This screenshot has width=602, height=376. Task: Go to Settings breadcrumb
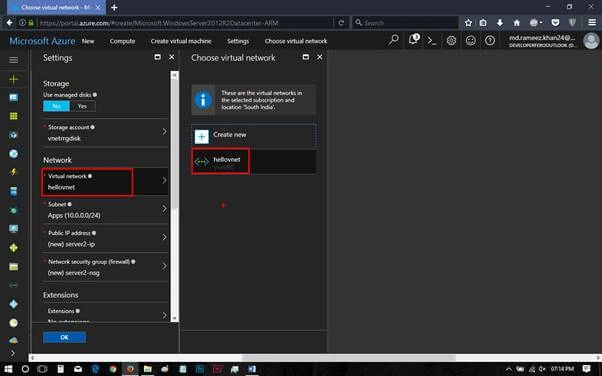pos(238,41)
